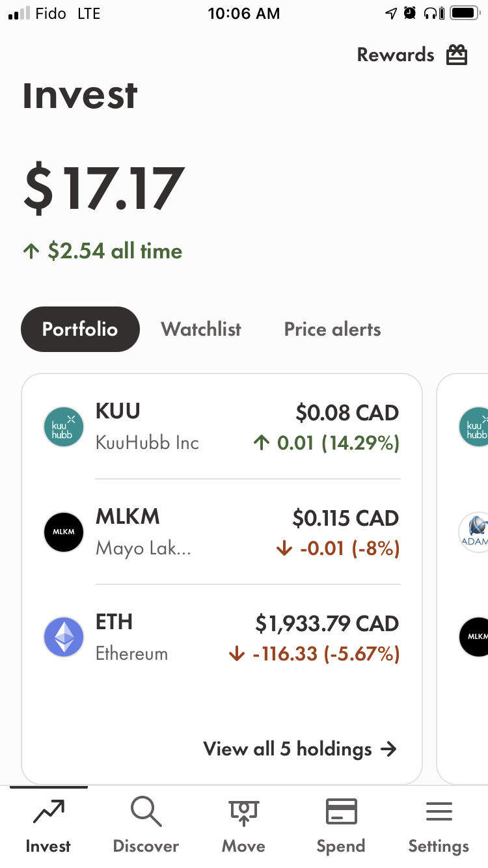Tap the $2.54 all time gain
The width and height of the screenshot is (488, 868).
pos(103,251)
